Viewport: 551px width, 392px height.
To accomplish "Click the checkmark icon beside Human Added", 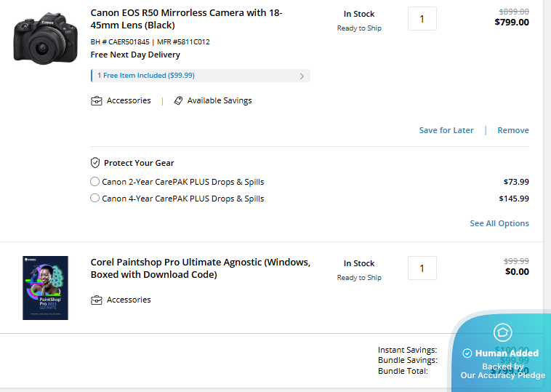I will coord(467,353).
